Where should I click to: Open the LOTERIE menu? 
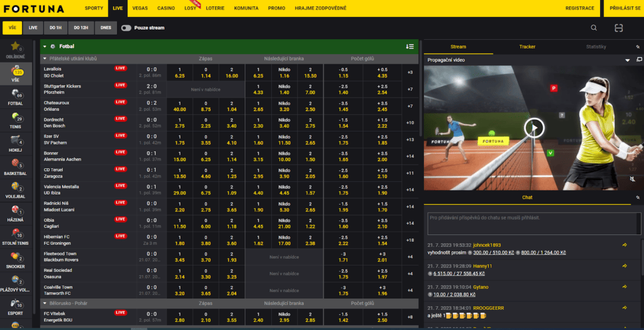click(215, 8)
